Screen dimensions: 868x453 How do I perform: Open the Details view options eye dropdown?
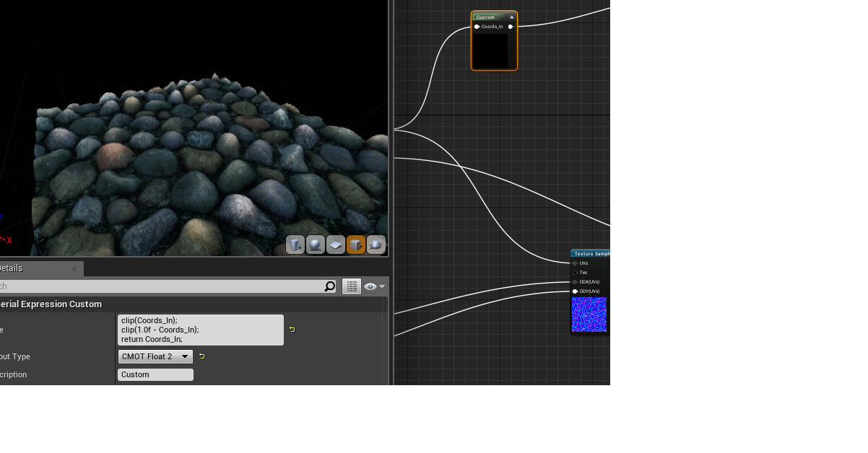click(375, 286)
